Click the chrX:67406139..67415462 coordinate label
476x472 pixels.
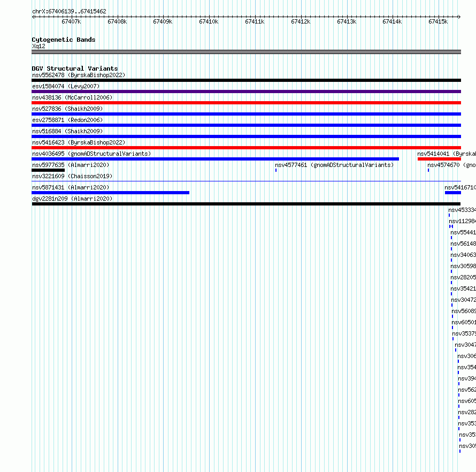pos(69,11)
